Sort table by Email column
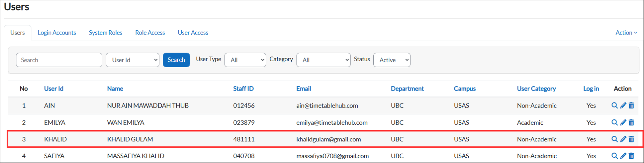Image resolution: width=644 pixels, height=163 pixels. coord(304,88)
